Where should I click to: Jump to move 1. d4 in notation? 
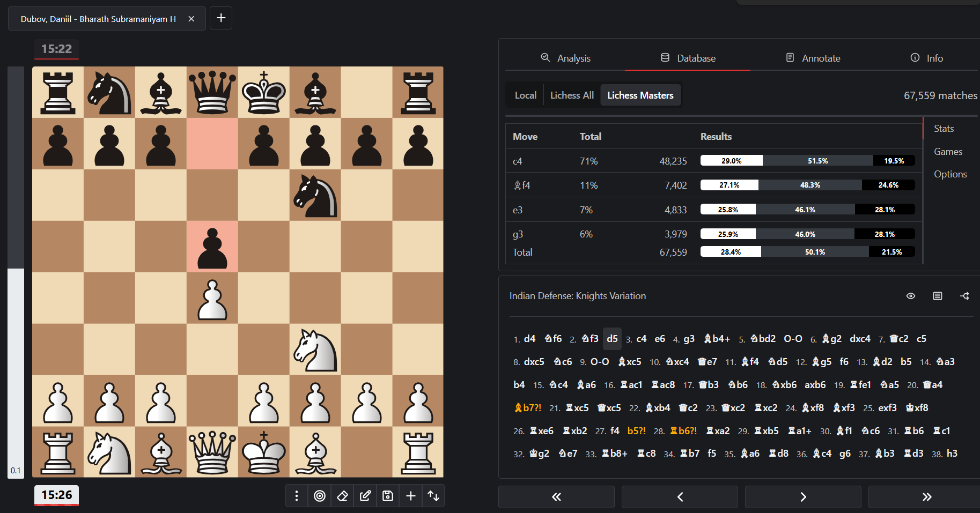pyautogui.click(x=529, y=339)
